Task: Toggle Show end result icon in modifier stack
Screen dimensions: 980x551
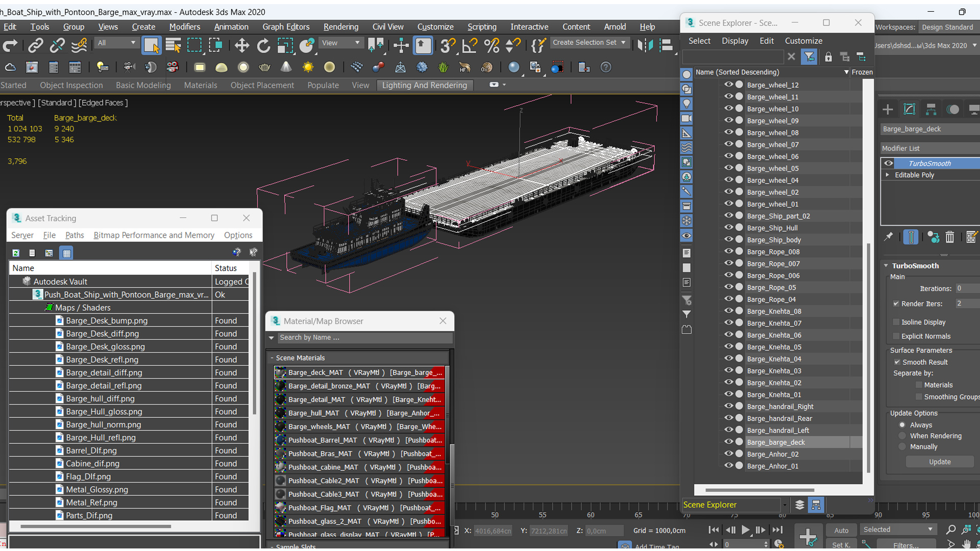Action: point(911,237)
